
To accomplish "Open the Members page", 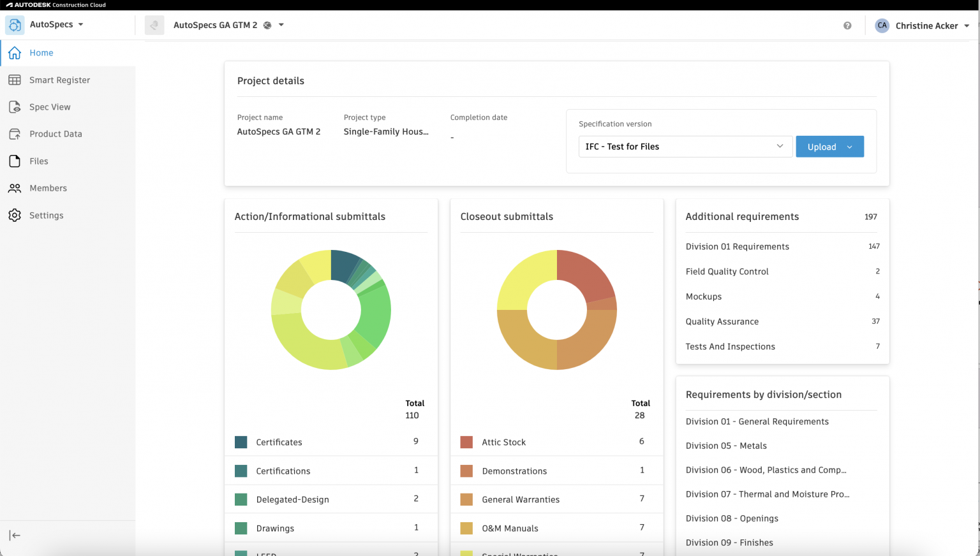I will 48,187.
